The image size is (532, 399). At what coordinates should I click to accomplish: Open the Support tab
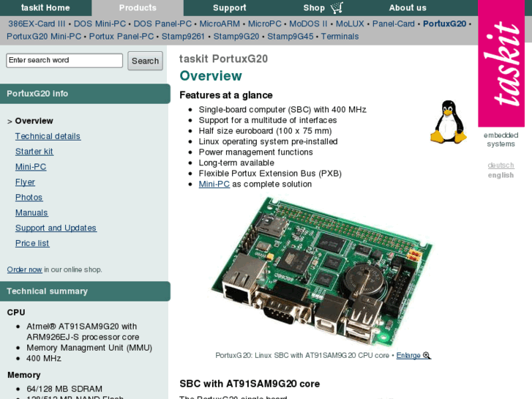click(229, 8)
